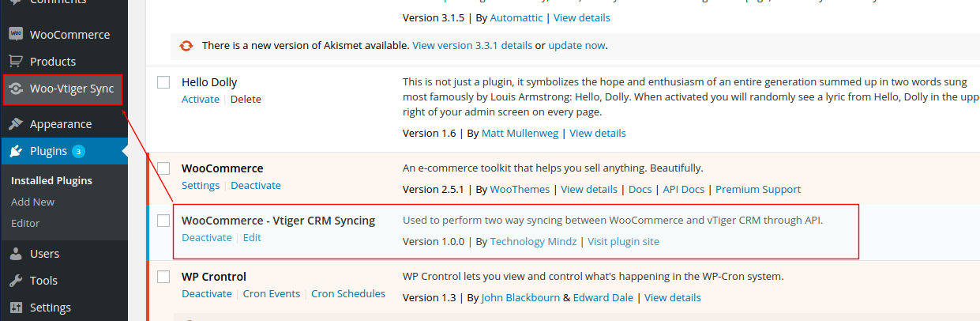Open WP Crontrol Cron Schedules link
The width and height of the screenshot is (980, 321).
click(x=348, y=293)
